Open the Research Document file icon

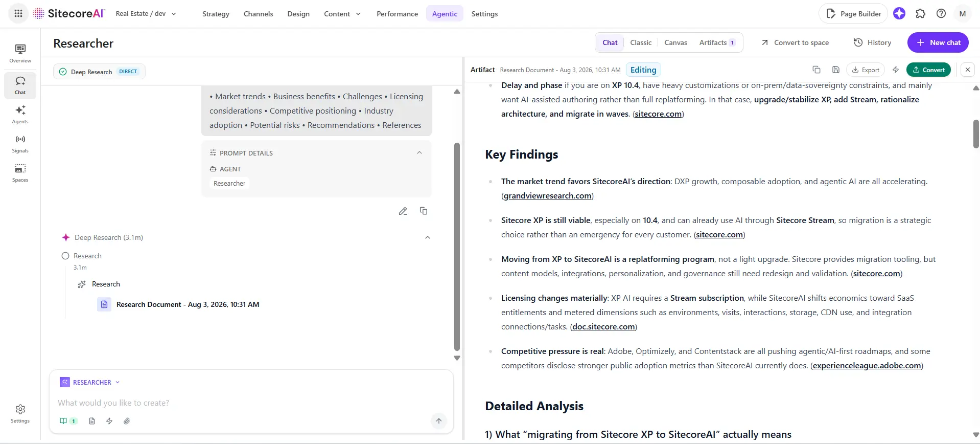tap(104, 304)
